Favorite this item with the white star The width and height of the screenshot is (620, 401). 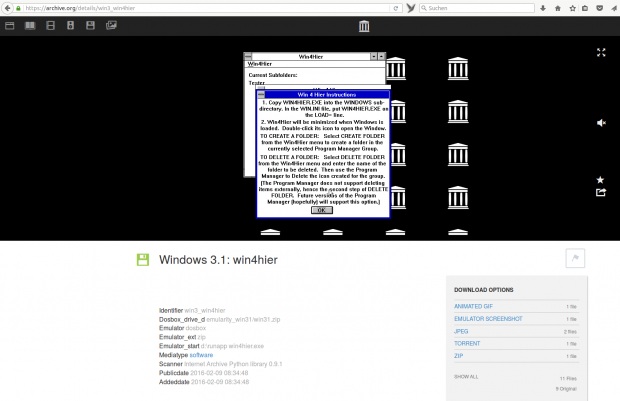tap(600, 180)
